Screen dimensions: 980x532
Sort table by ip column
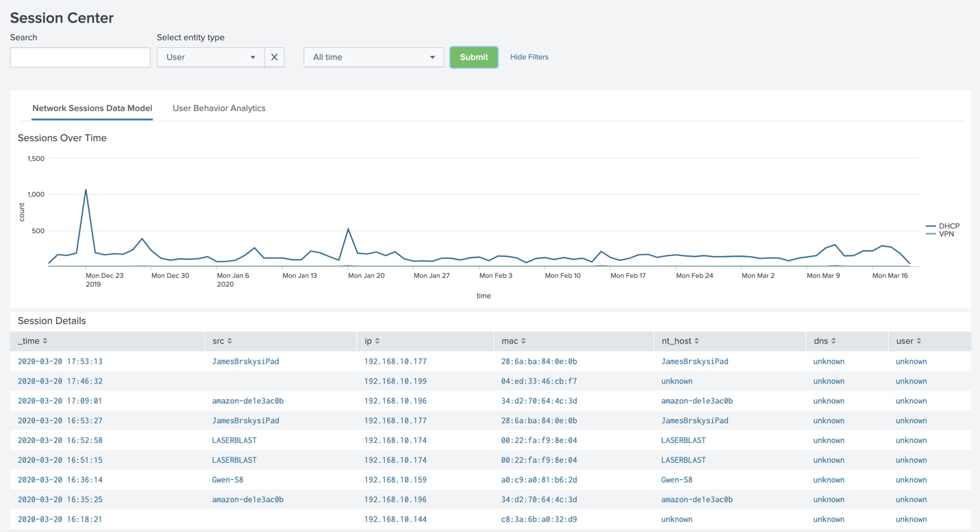(372, 341)
